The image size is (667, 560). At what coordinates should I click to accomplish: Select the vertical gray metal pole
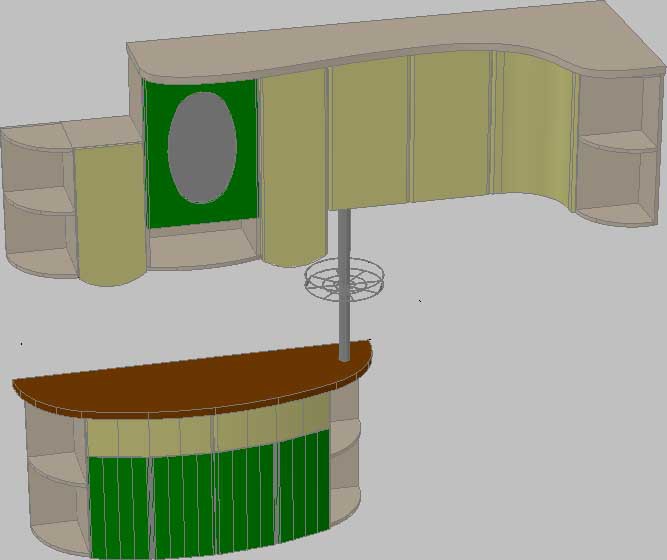click(345, 285)
